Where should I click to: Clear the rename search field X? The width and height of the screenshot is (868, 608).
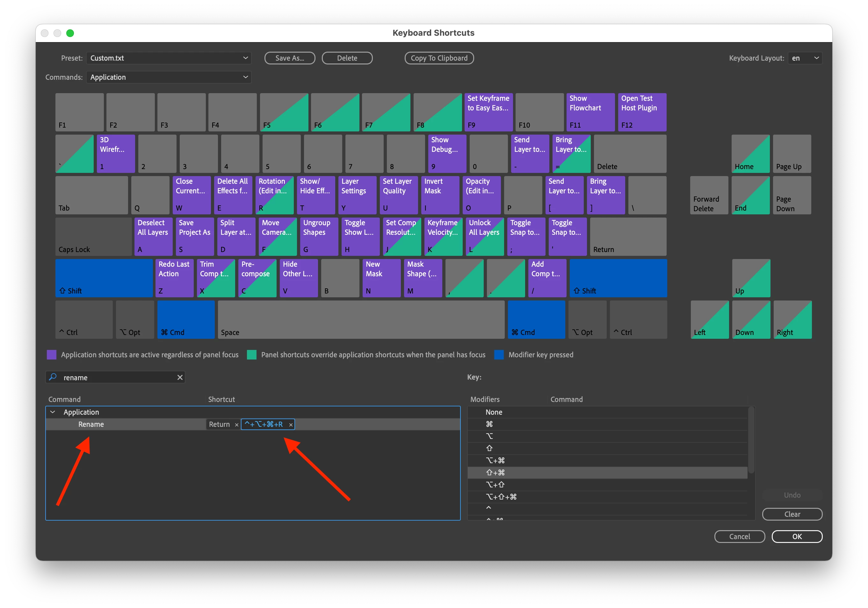pos(180,377)
